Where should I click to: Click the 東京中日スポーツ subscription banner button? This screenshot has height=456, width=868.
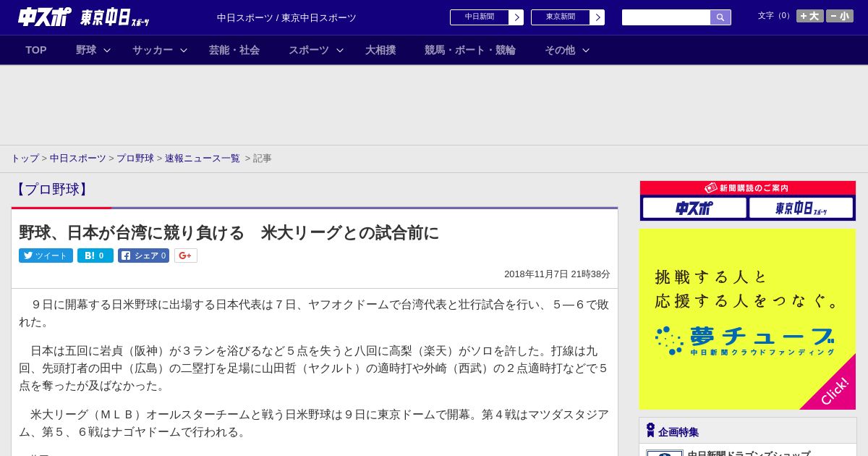(x=801, y=208)
